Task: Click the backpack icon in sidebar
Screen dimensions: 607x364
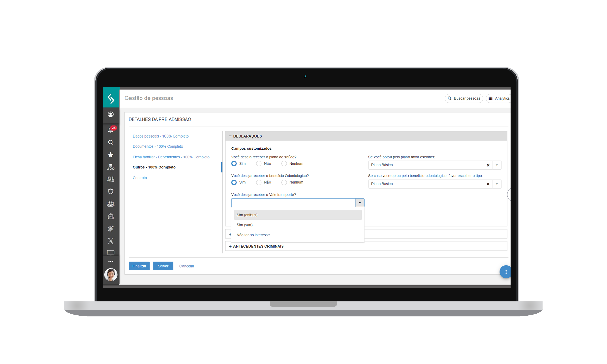Action: pyautogui.click(x=111, y=216)
